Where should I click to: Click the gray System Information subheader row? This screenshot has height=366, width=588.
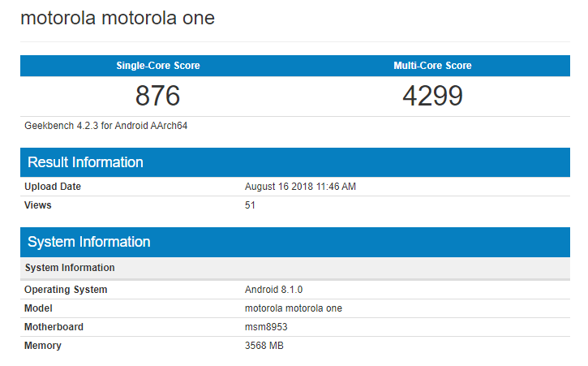(70, 268)
